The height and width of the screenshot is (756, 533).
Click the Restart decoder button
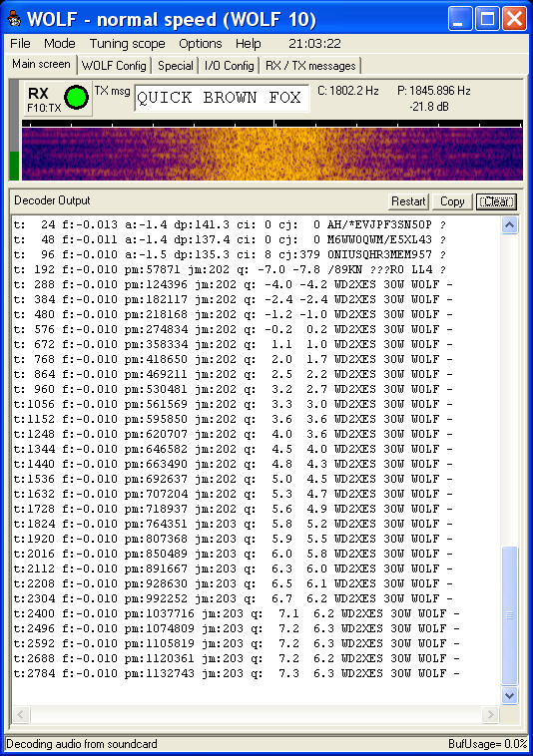[x=408, y=201]
